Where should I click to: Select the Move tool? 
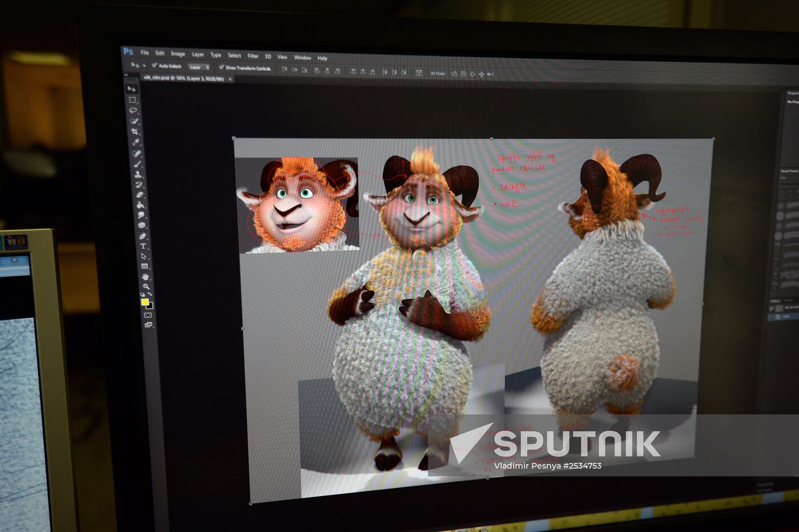point(131,88)
